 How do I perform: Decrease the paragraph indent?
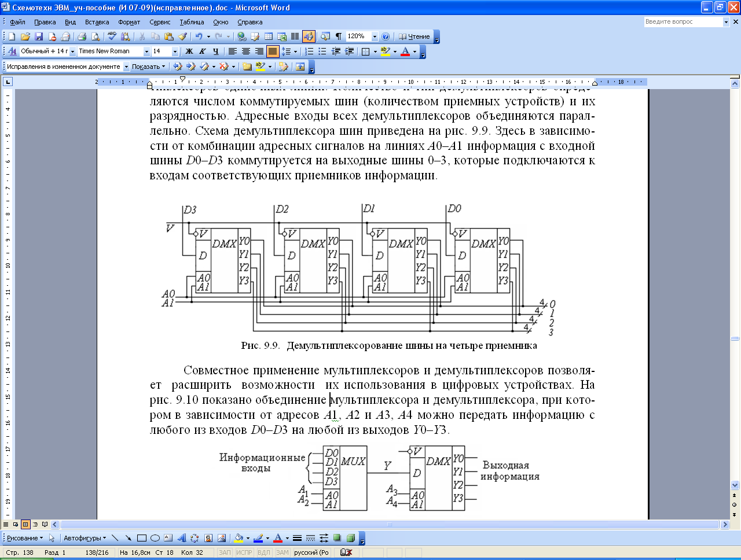coord(336,51)
